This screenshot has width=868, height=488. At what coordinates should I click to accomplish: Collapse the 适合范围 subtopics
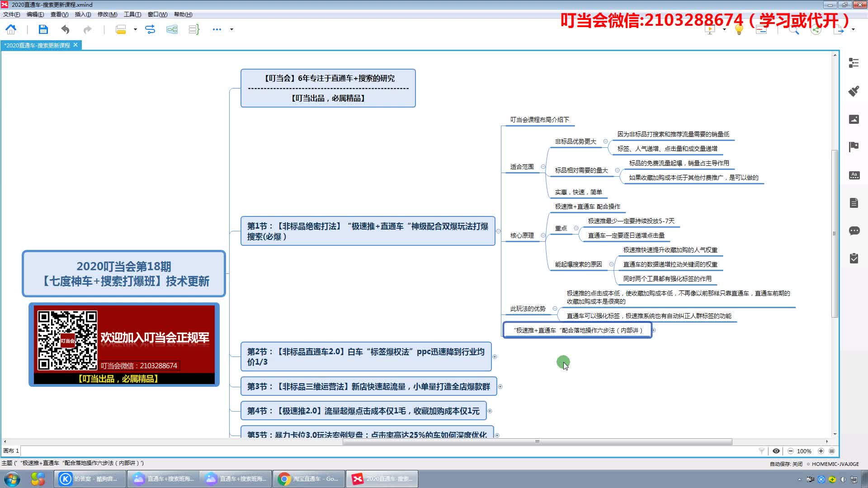pyautogui.click(x=543, y=166)
